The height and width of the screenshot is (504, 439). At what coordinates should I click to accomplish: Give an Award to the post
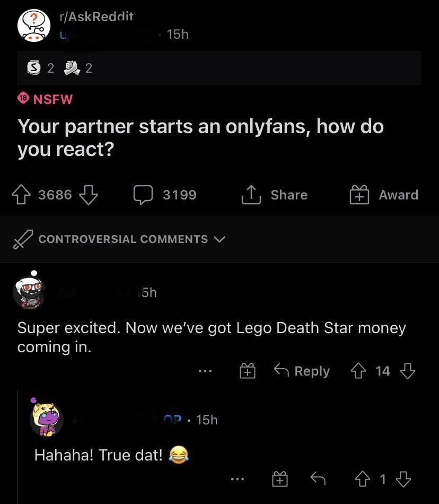tap(383, 195)
